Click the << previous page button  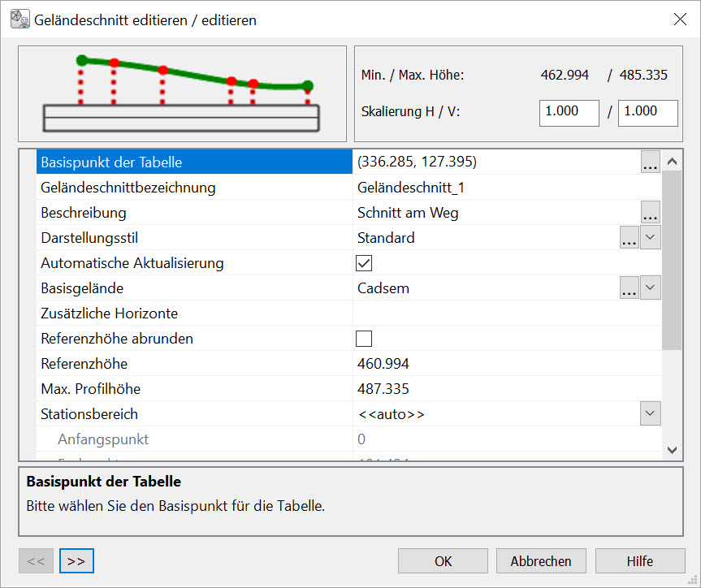[37, 561]
